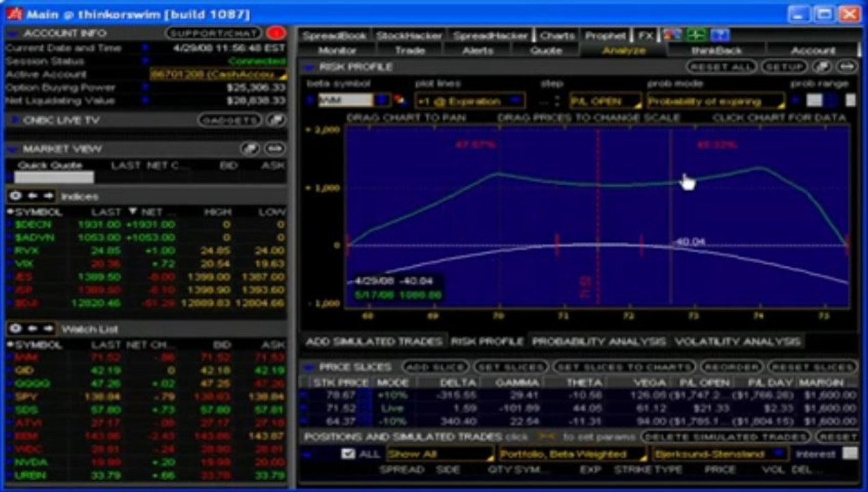The image size is (868, 492).
Task: Click the Gadgets button
Action: click(230, 120)
